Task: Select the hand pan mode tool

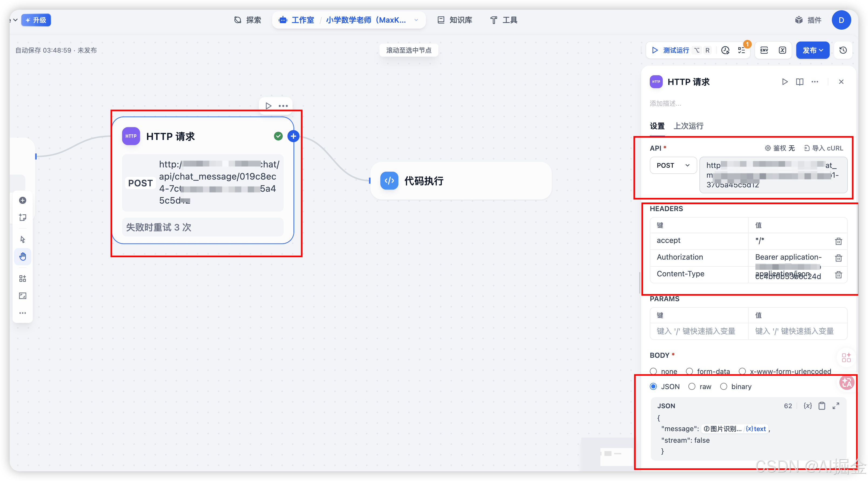Action: [x=23, y=257]
